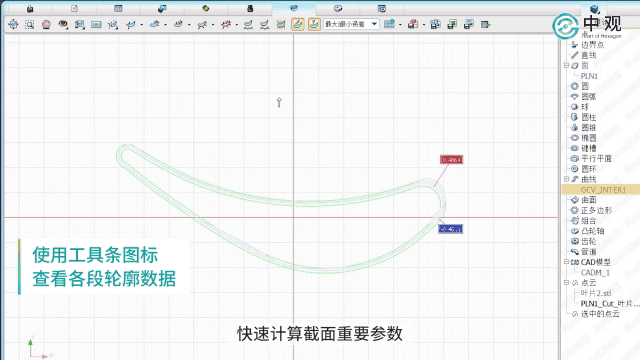Select 圆环 in the feature tree
The height and width of the screenshot is (360, 640).
point(589,169)
